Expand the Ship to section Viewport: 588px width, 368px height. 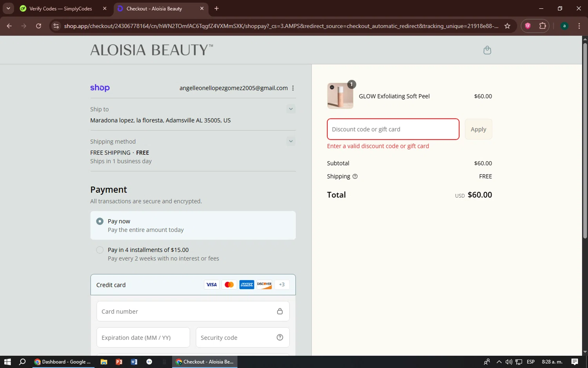point(291,109)
